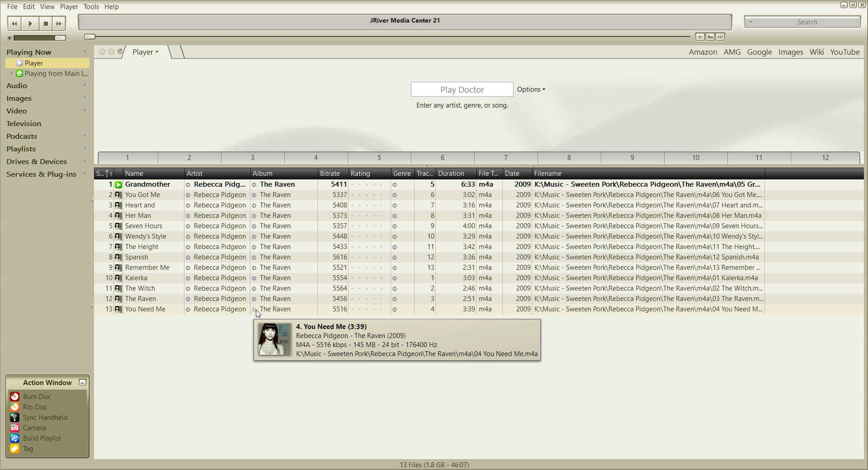Click the album link circle icon for Spanish row
Viewport: 868px width, 470px height.
[254, 258]
